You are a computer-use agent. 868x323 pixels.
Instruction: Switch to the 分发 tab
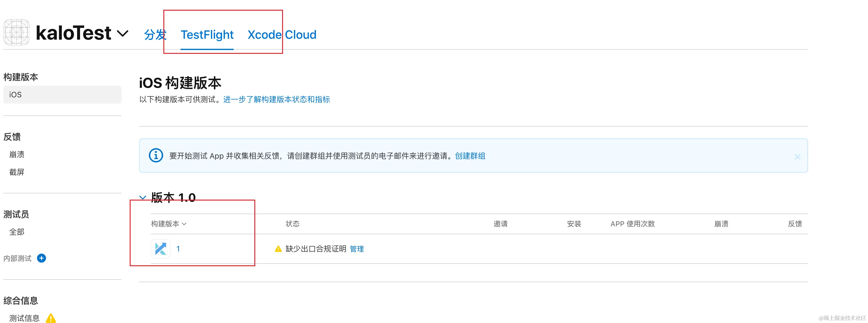tap(155, 34)
